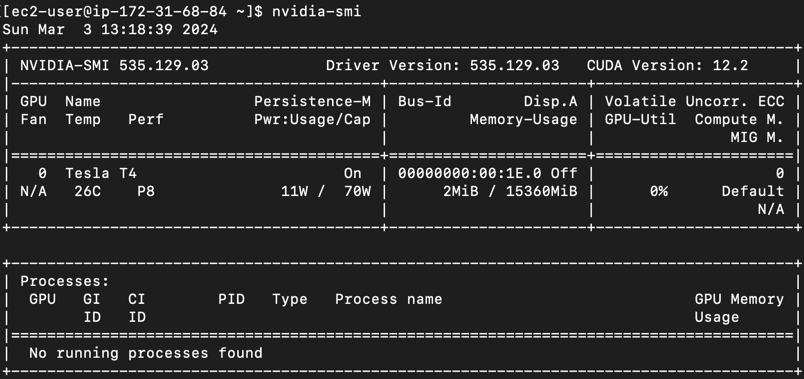This screenshot has height=379, width=804.
Task: Click the Processes: section label
Action: click(x=65, y=282)
